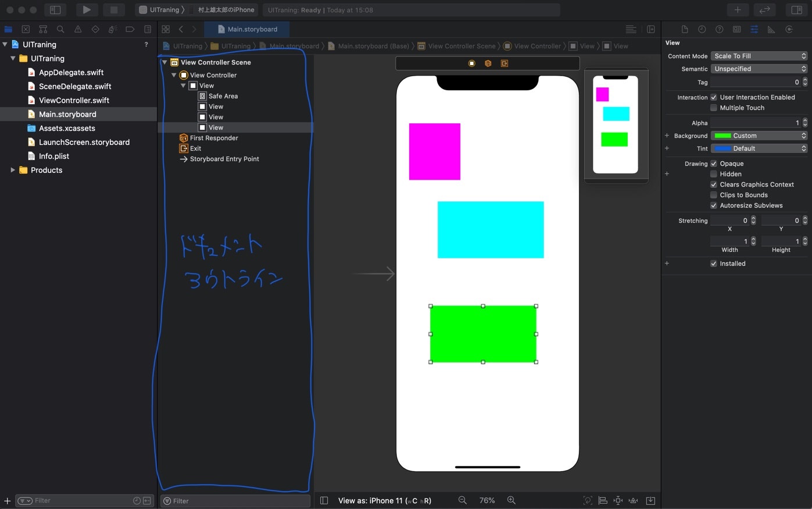Click the View Controller icon in scene dock
The width and height of the screenshot is (812, 509).
coord(472,63)
